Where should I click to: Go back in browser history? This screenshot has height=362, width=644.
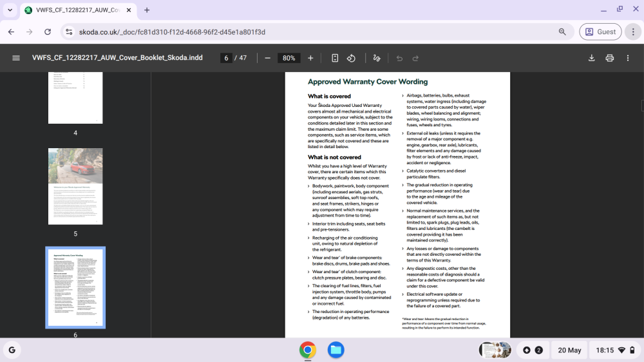tap(11, 32)
